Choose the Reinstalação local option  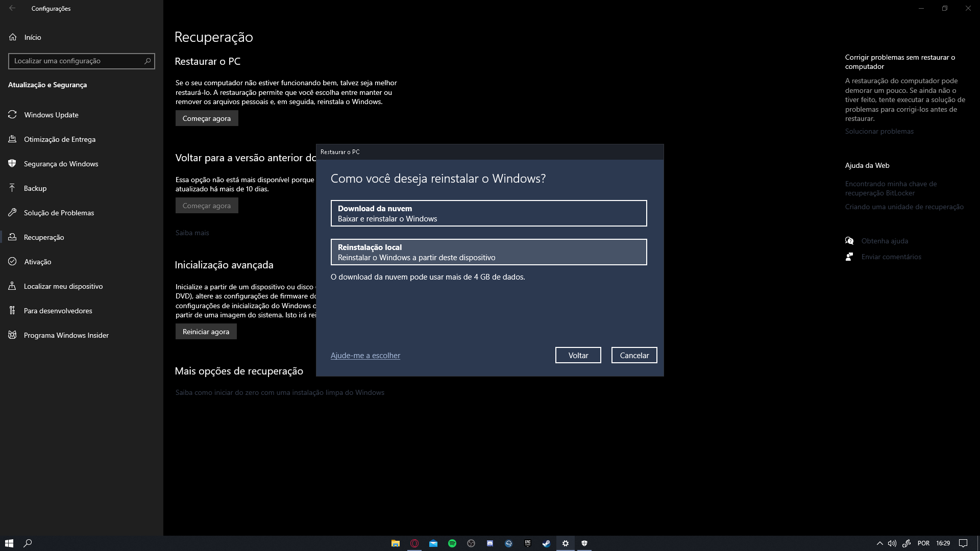488,252
